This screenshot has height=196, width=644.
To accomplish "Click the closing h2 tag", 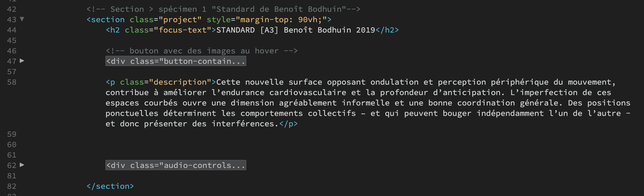I will [x=387, y=30].
